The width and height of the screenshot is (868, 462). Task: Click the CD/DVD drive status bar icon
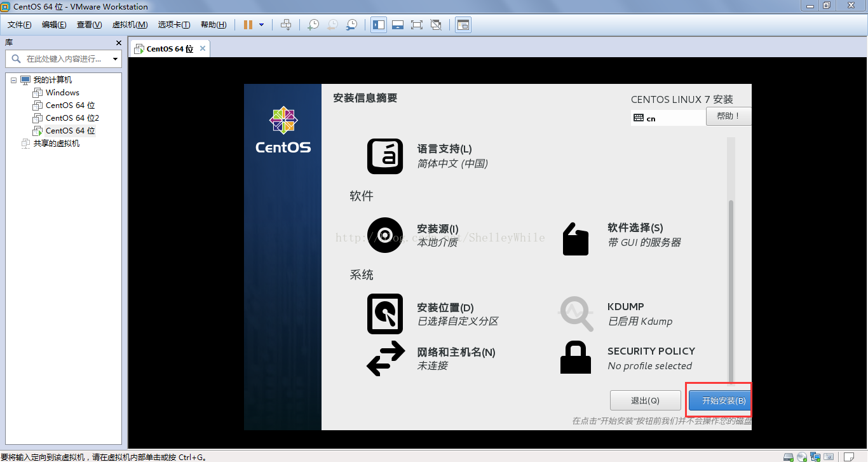[801, 456]
